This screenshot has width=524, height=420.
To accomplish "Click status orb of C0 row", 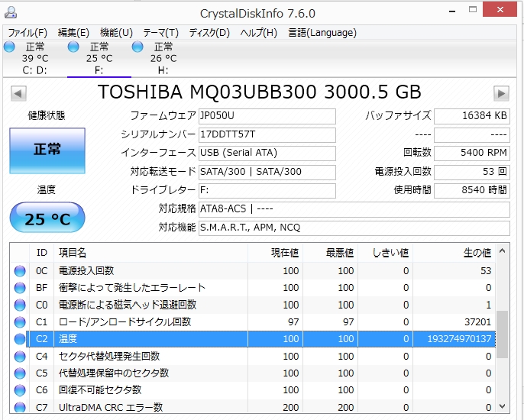I will coord(20,305).
